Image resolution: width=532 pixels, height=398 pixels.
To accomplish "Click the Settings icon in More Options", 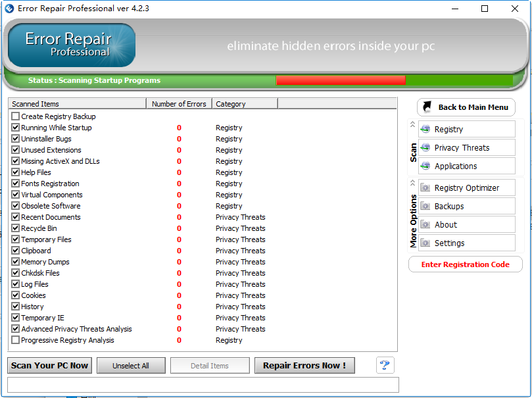I will pyautogui.click(x=425, y=243).
